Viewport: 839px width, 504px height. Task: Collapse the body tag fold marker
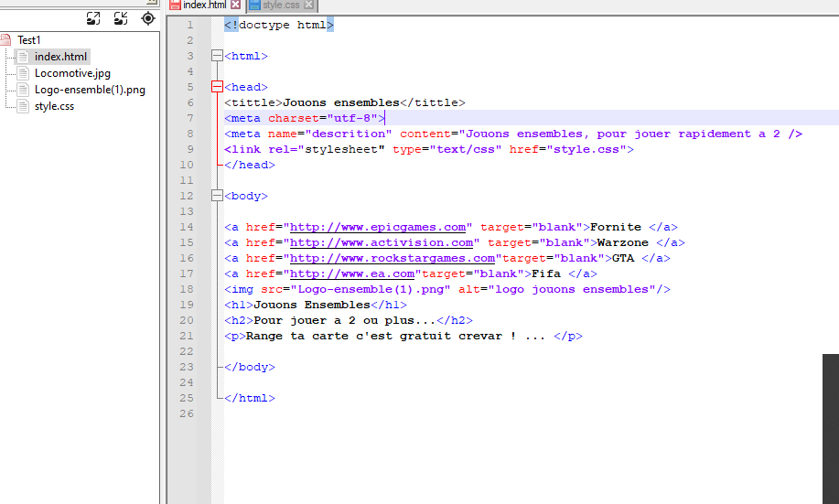(217, 196)
